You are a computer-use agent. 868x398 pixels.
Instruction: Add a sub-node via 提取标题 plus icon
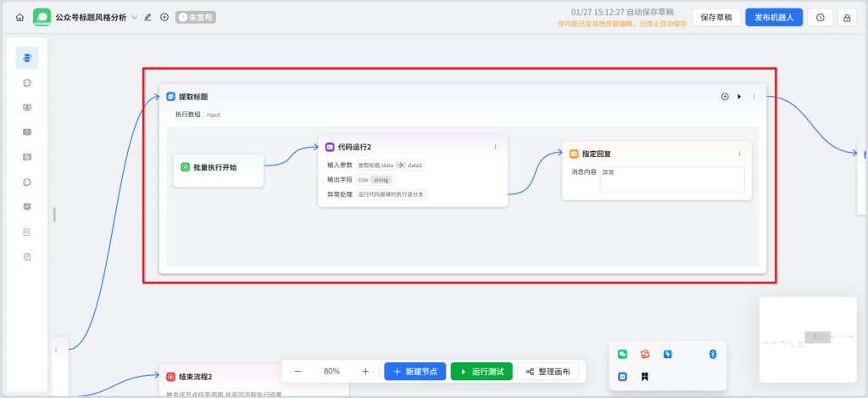click(725, 97)
